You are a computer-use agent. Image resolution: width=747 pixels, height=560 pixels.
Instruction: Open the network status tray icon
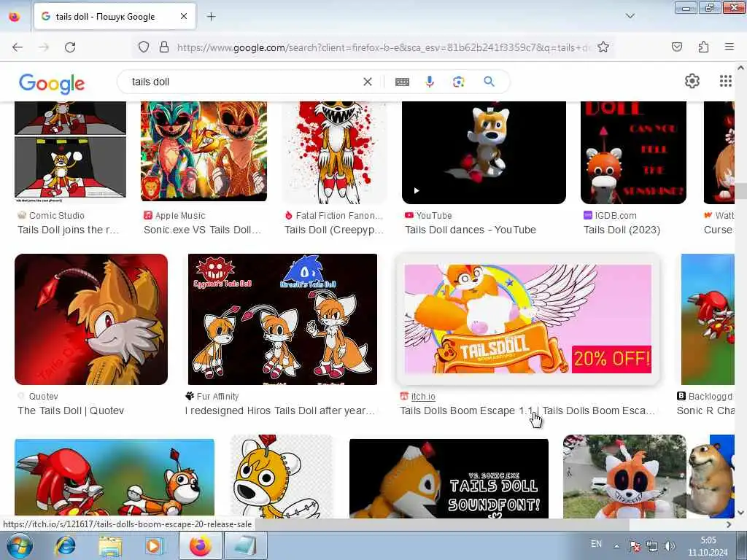pyautogui.click(x=651, y=546)
